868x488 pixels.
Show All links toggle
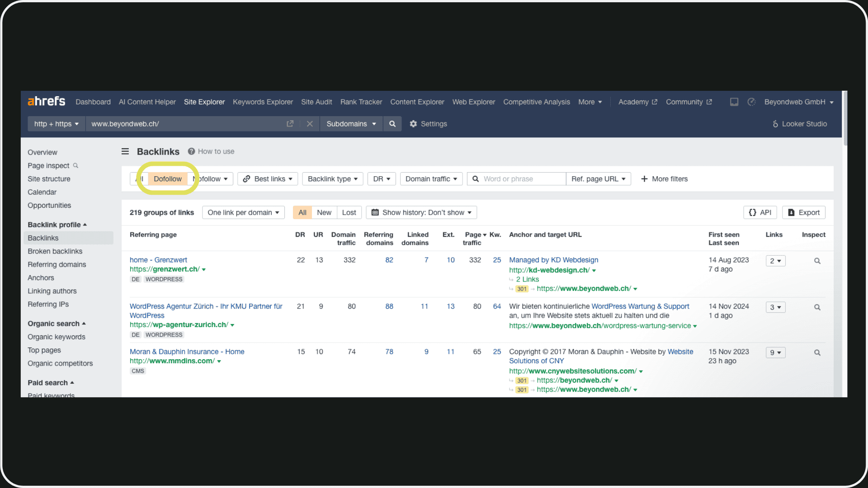pyautogui.click(x=302, y=212)
